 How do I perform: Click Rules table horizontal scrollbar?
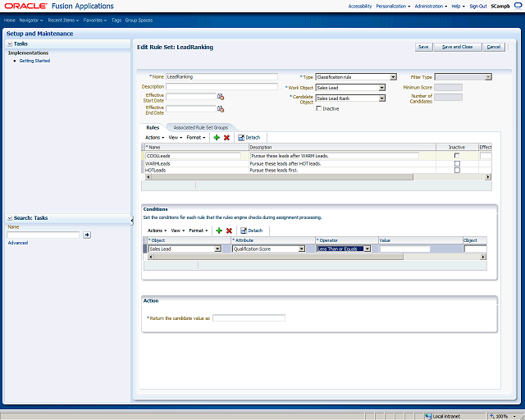(x=282, y=177)
